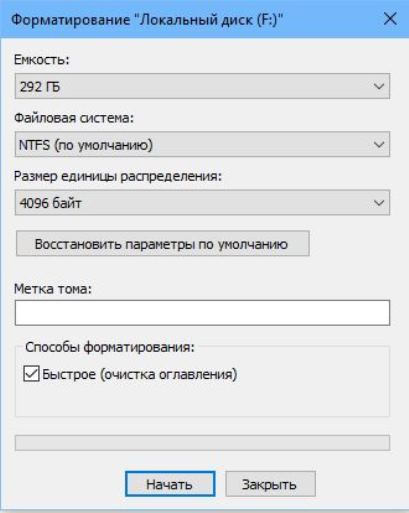Click Восстановить параметры по умолчанию button
This screenshot has width=409, height=513.
pyautogui.click(x=163, y=244)
